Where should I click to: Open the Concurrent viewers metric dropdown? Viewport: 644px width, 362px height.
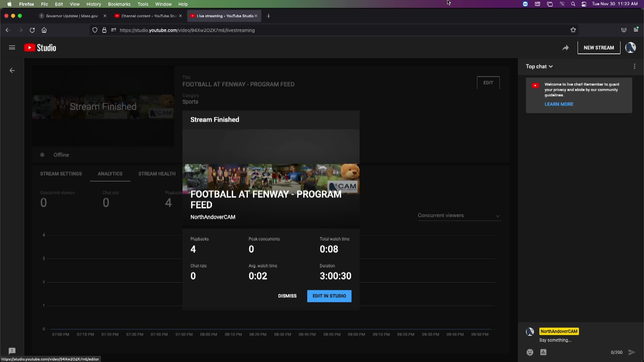click(459, 216)
